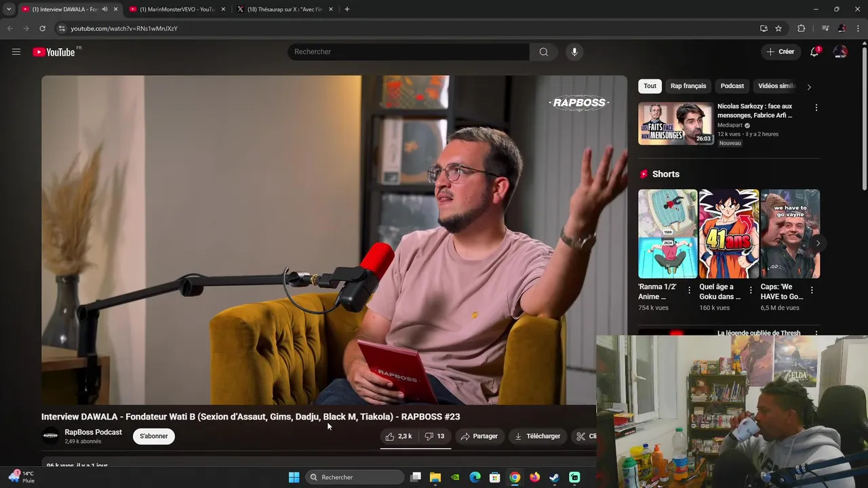The image size is (868, 488).
Task: Open the RapBoss Podcast channel name link
Action: click(94, 432)
